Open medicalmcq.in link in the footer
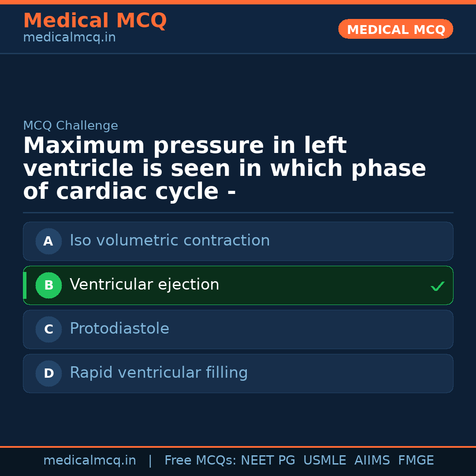The height and width of the screenshot is (476, 476). point(89,461)
